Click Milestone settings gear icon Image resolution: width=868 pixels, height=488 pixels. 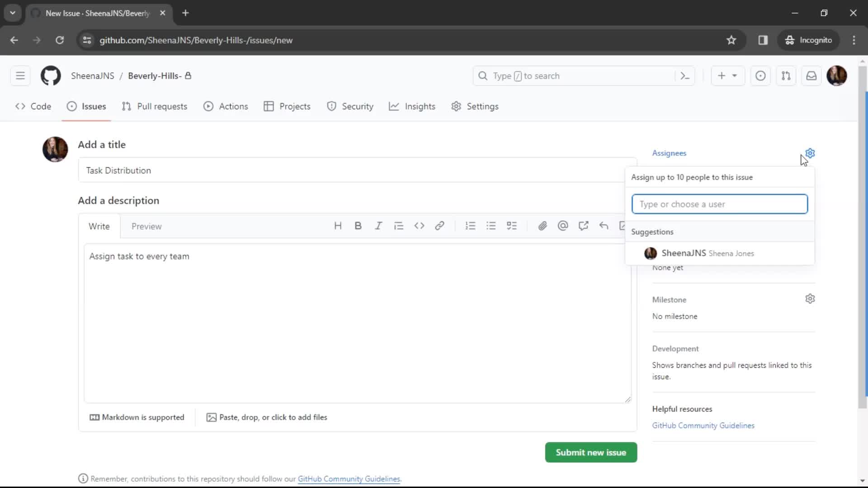tap(810, 299)
